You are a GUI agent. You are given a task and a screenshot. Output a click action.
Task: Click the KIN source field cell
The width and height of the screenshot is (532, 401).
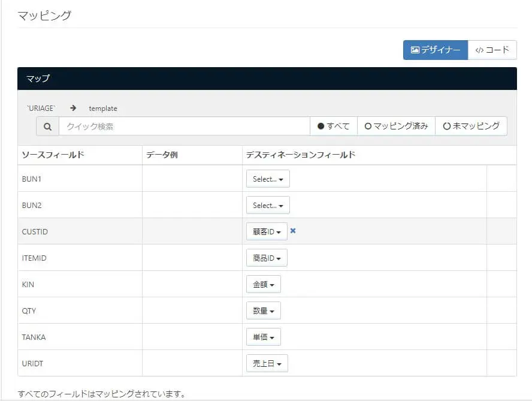(80, 284)
